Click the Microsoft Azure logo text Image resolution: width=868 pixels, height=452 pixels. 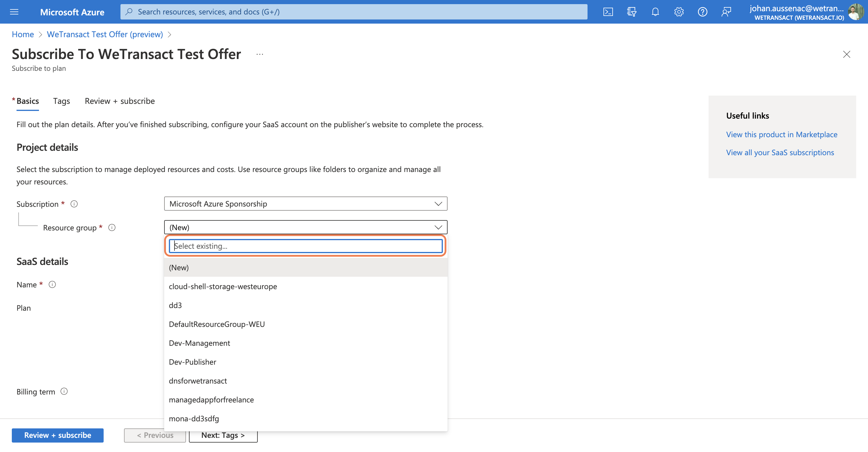[x=72, y=12]
